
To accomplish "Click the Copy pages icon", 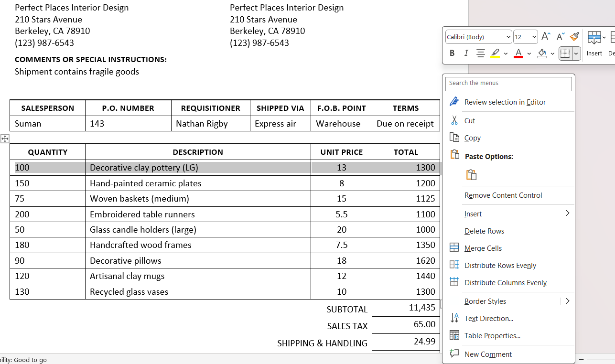I will tap(454, 138).
